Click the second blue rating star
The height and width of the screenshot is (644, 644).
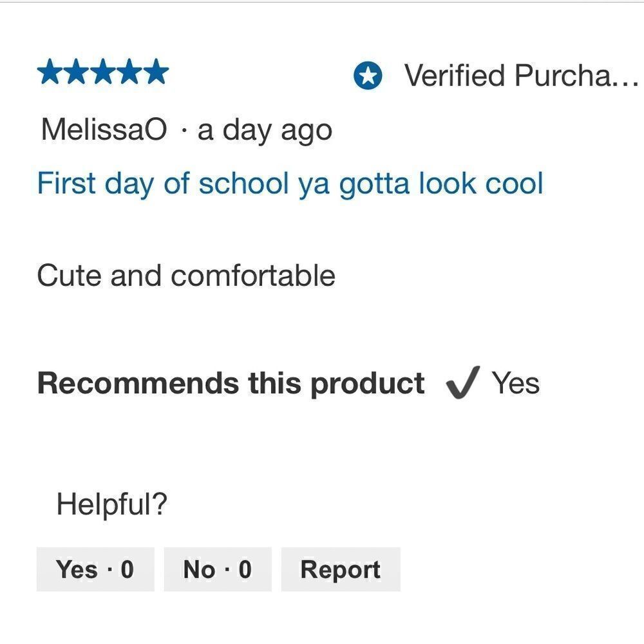click(x=77, y=71)
